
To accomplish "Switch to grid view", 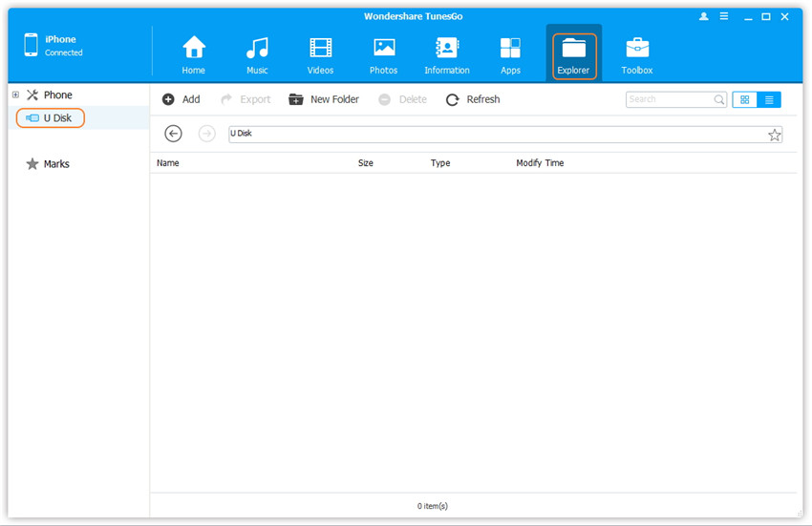I will tap(744, 99).
